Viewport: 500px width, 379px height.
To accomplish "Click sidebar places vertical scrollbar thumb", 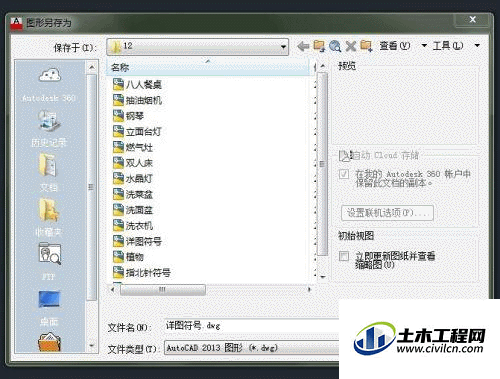I will coord(91,187).
